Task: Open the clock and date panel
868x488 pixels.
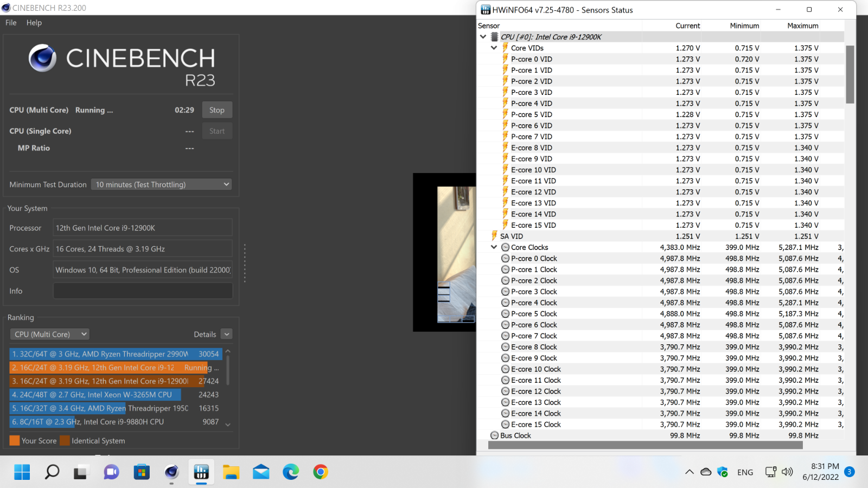Action: coord(821,472)
